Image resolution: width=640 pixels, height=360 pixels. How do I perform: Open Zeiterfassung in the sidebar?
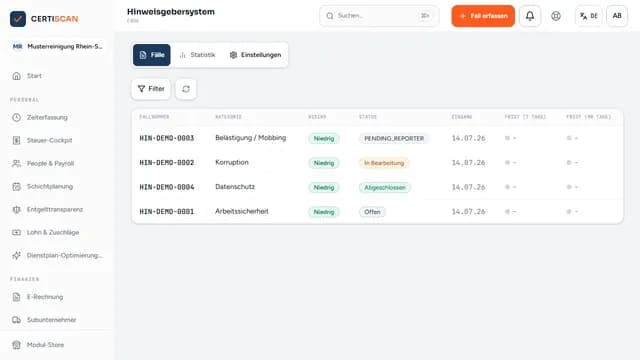tap(57, 118)
